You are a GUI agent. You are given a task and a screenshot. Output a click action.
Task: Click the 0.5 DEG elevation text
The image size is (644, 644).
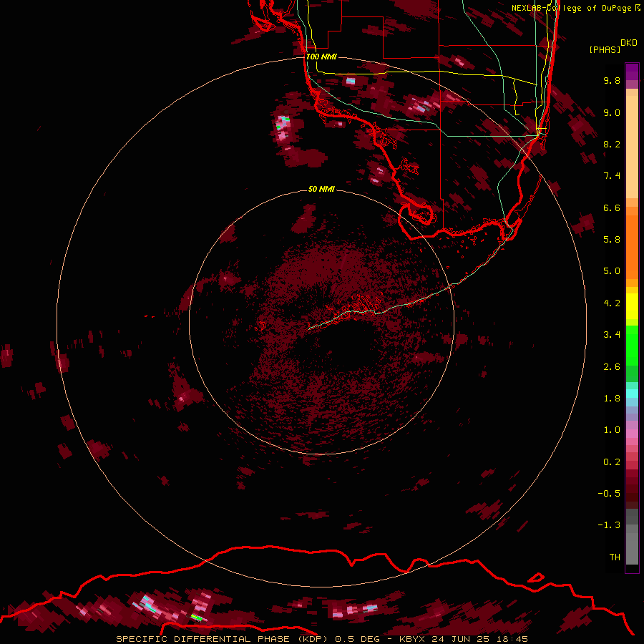click(x=357, y=639)
